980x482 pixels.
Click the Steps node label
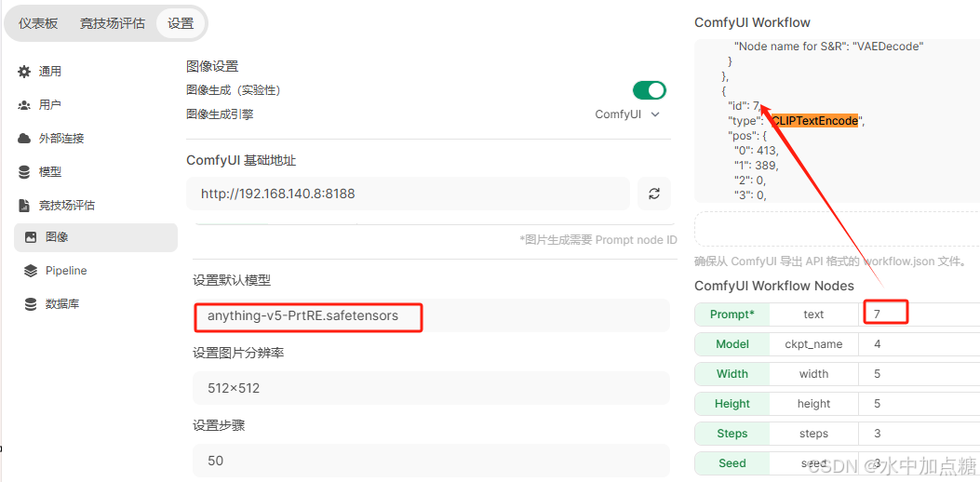tap(732, 434)
